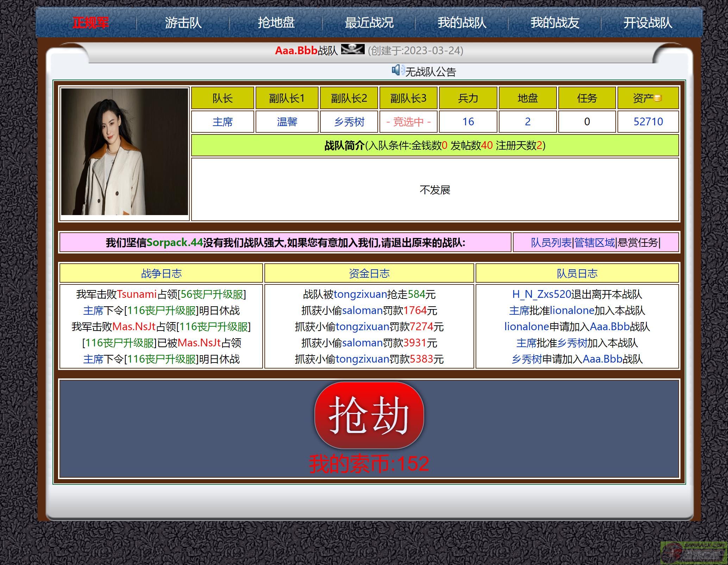The image size is (728, 565).
Task: Open the 我的战队 navigation tab
Action: coord(462,23)
